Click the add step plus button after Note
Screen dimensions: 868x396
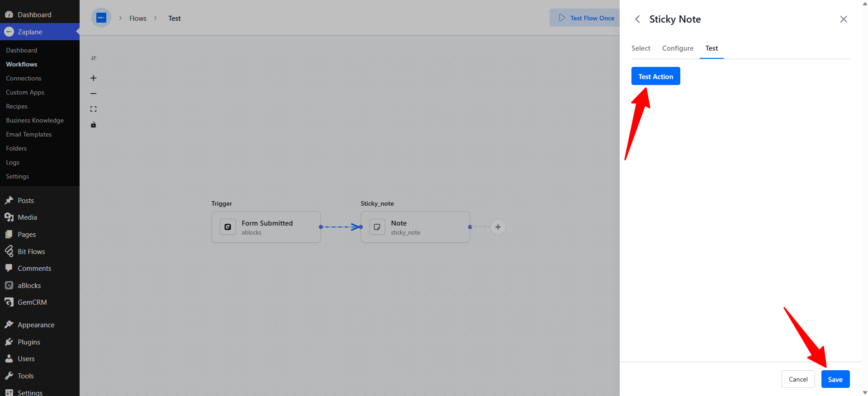pyautogui.click(x=498, y=227)
